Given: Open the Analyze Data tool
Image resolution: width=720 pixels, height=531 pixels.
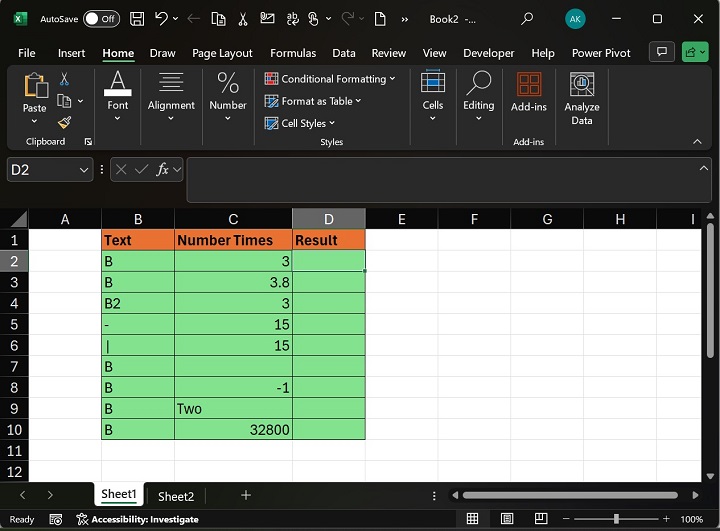Looking at the screenshot, I should tap(581, 98).
